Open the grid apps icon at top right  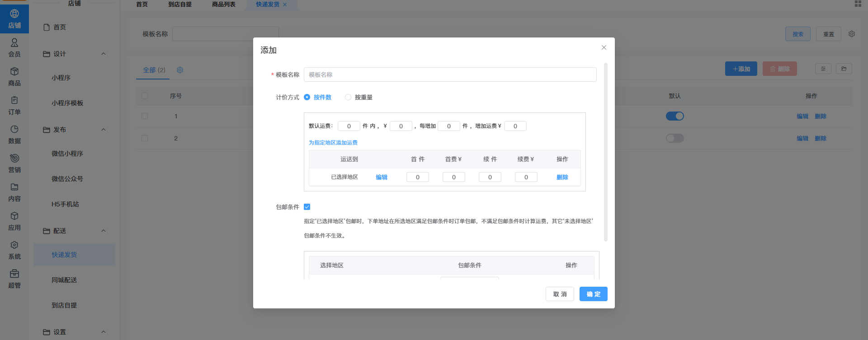[x=858, y=4]
